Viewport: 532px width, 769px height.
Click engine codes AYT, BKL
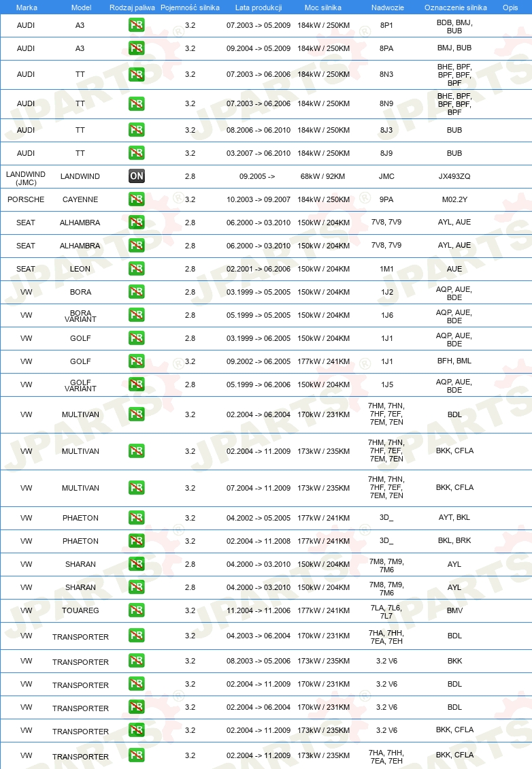pyautogui.click(x=454, y=517)
